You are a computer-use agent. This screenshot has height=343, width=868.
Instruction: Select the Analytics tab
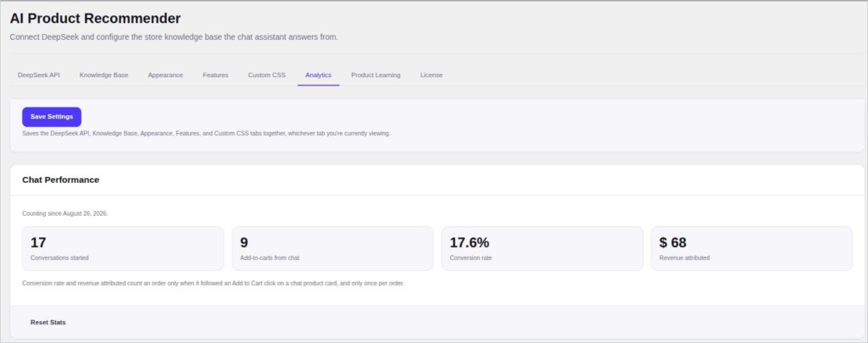[319, 75]
